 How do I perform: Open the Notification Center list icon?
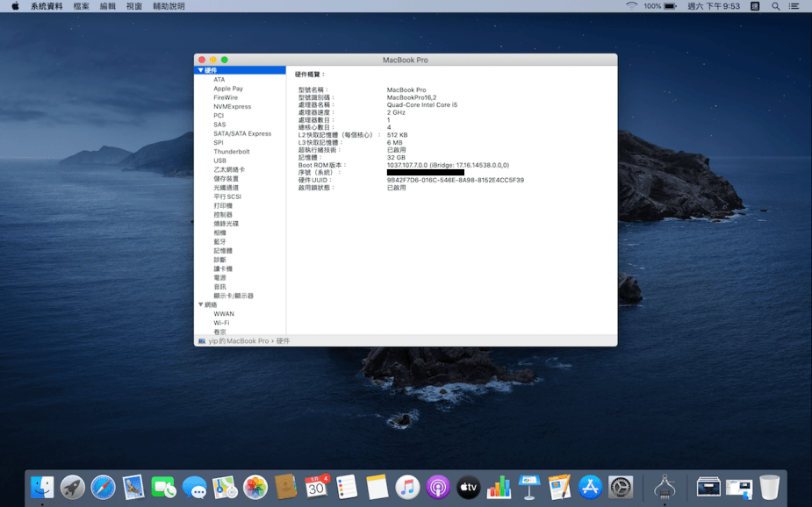pos(794,6)
